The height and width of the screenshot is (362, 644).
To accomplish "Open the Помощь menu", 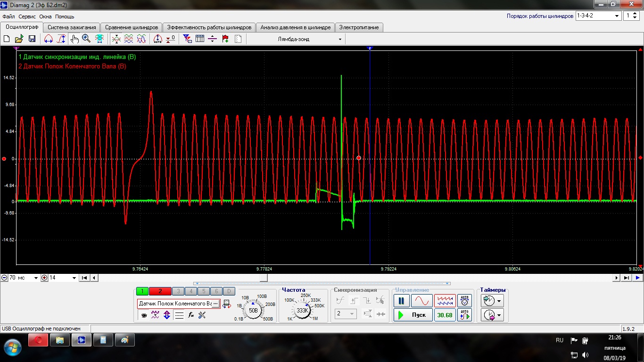I will [65, 16].
